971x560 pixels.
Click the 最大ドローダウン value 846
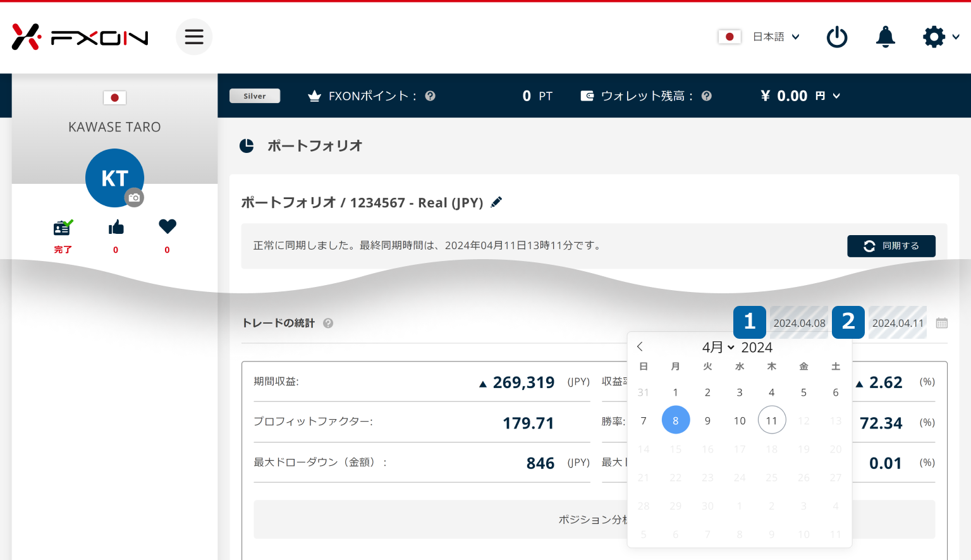[x=540, y=463]
